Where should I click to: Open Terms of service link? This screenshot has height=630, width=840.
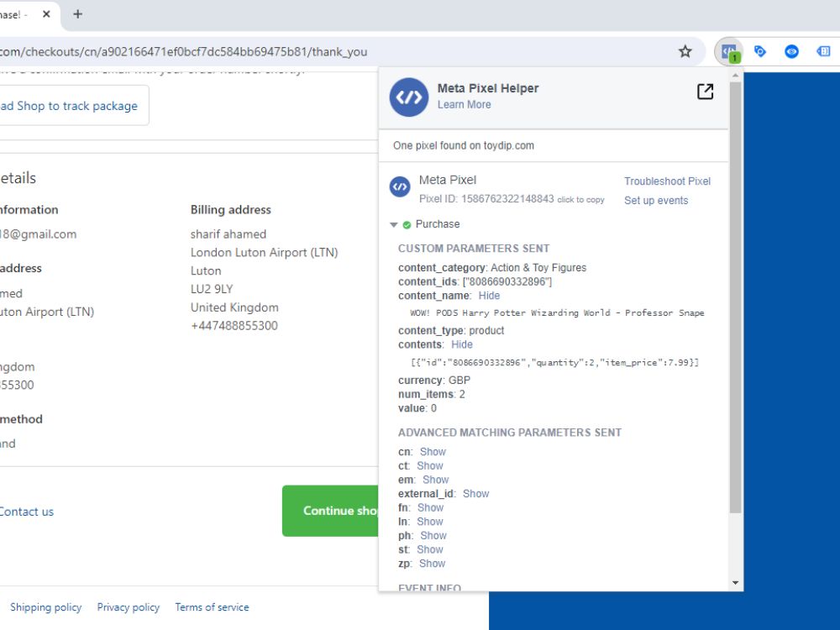[x=212, y=607]
